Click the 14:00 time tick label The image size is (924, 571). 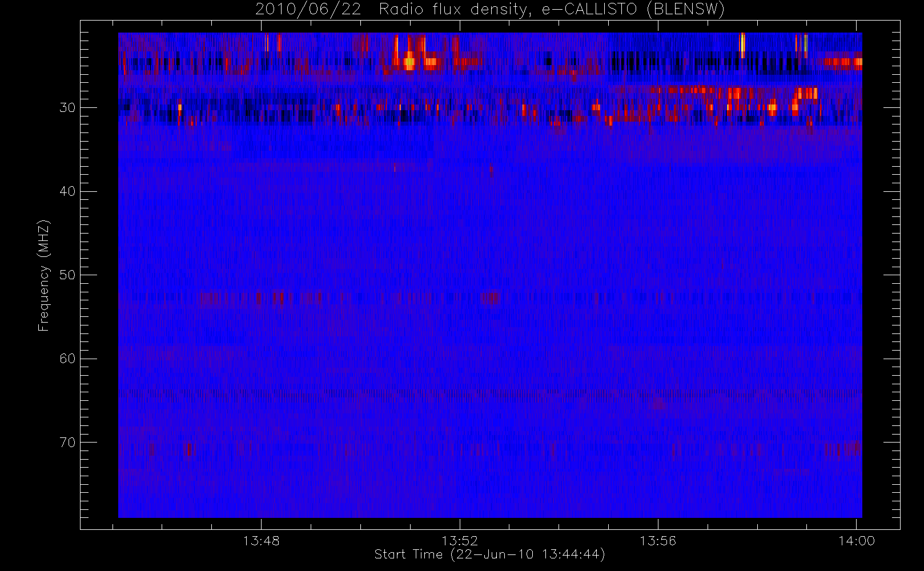(x=857, y=541)
